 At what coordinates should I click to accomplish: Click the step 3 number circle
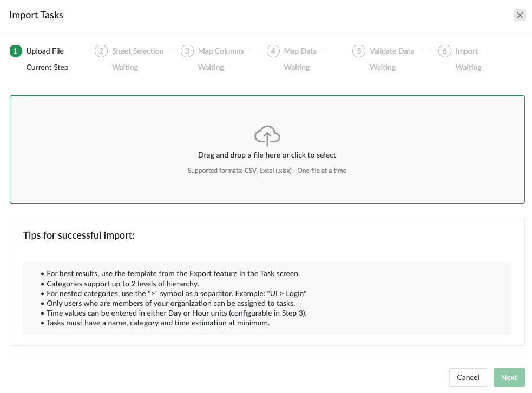click(187, 51)
